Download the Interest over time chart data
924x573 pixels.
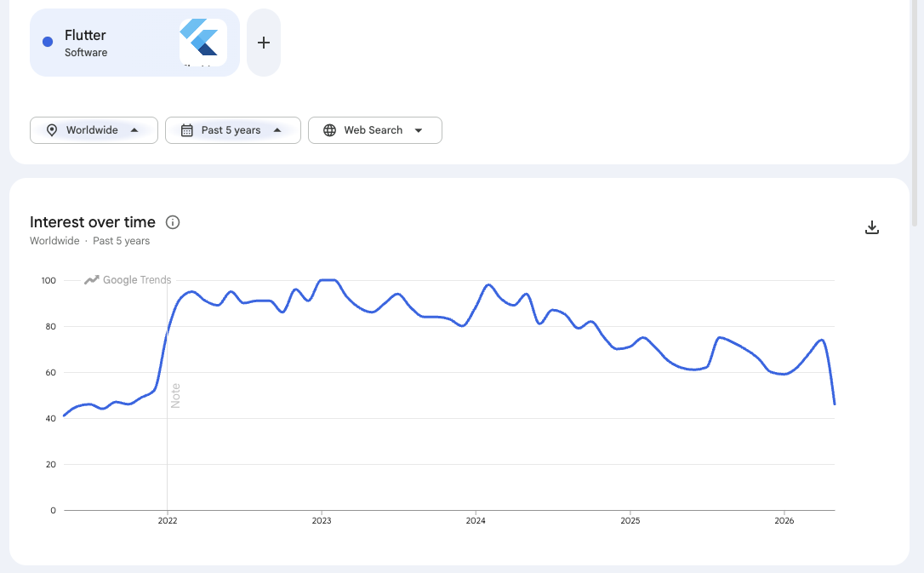pyautogui.click(x=871, y=227)
